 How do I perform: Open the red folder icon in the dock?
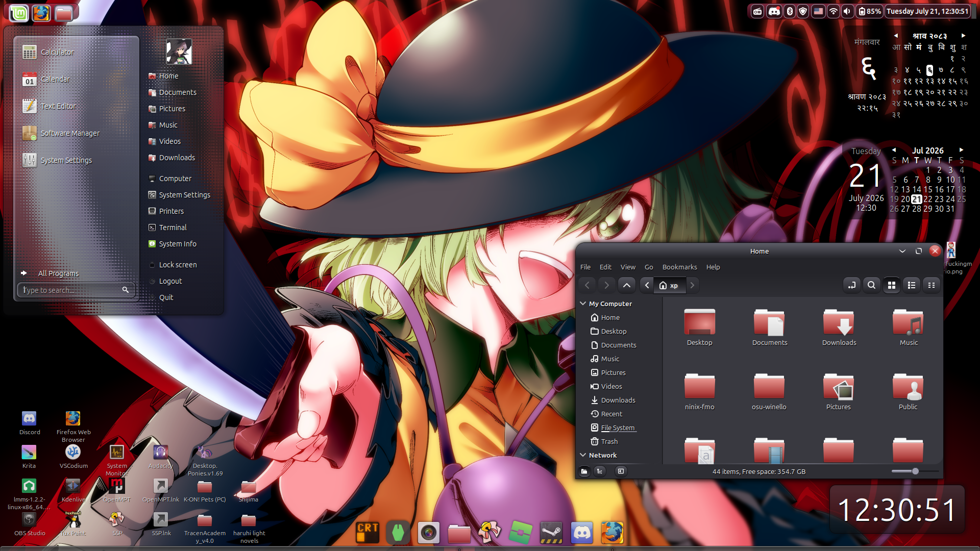coord(459,533)
